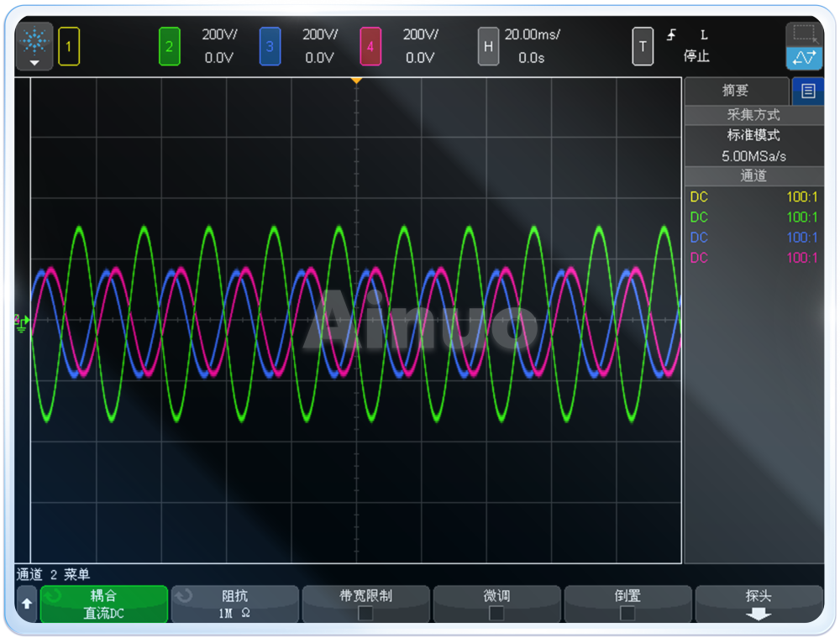Click the blue waveform autoscale icon
Viewport: 840px width, 638px height.
point(804,58)
